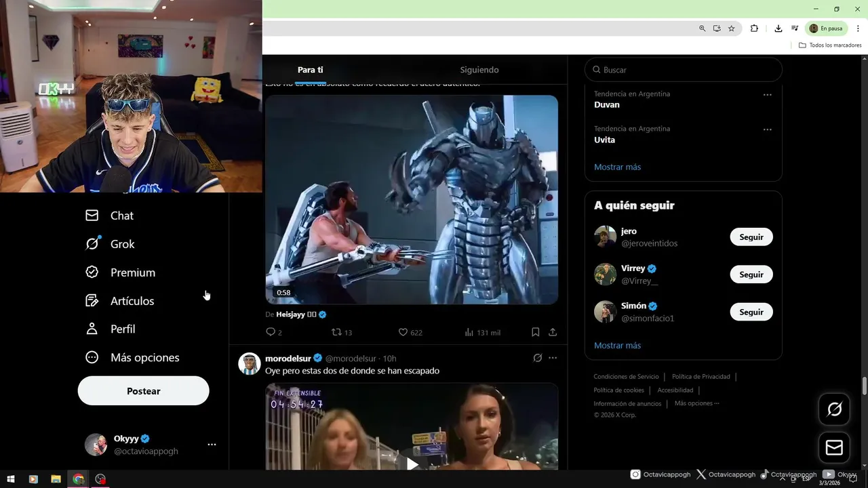Reply to the Heisjayy video post
Viewport: 868px width, 488px height.
click(274, 332)
